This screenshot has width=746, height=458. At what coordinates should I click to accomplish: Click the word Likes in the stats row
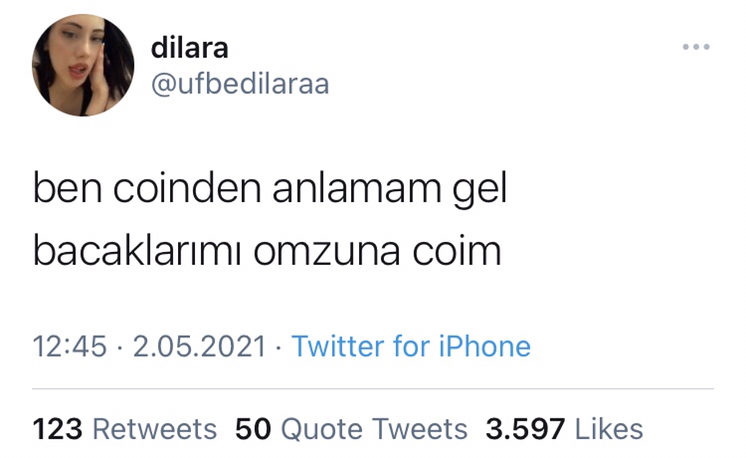click(x=609, y=429)
